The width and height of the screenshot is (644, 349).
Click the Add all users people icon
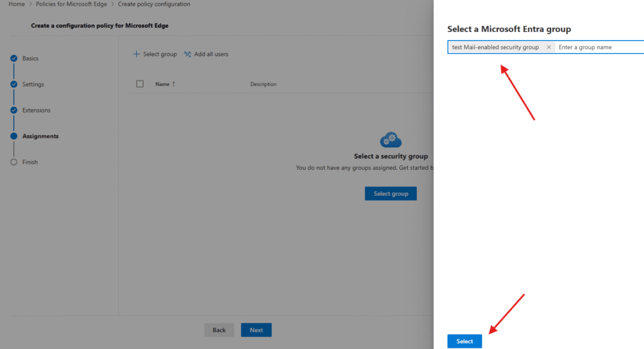tap(187, 54)
